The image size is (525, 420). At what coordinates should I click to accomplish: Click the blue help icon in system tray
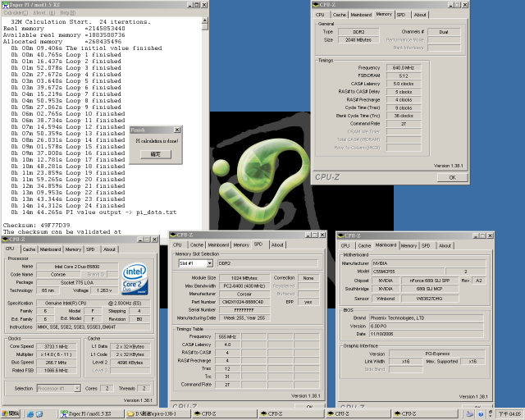click(481, 414)
